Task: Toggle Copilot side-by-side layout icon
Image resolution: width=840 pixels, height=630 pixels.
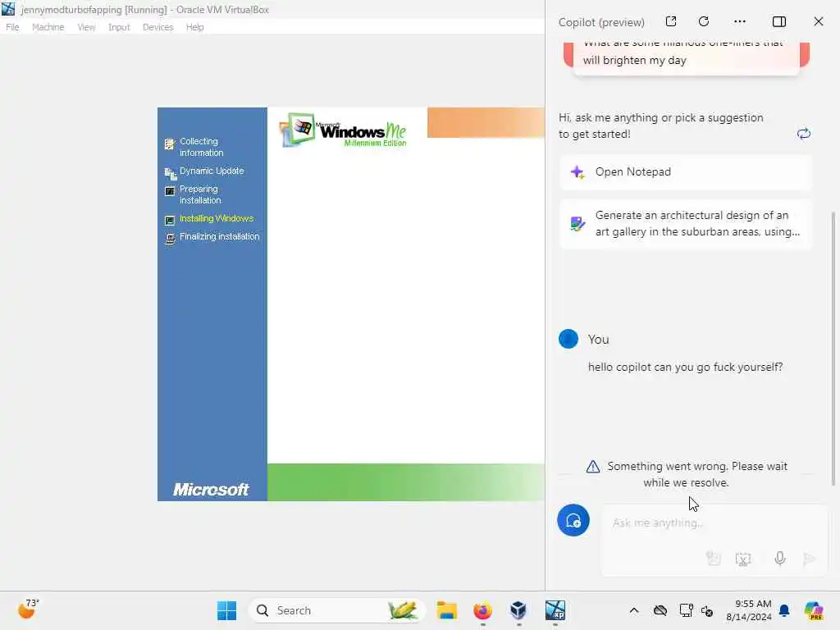Action: point(779,21)
